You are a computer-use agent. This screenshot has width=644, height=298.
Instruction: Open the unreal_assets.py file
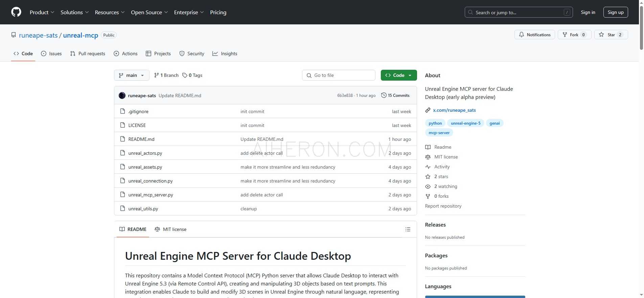tap(145, 167)
